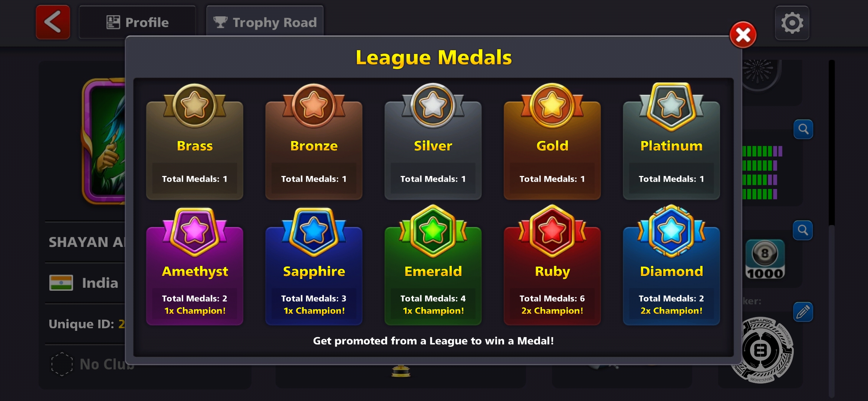Close the League Medals popup

(x=743, y=35)
